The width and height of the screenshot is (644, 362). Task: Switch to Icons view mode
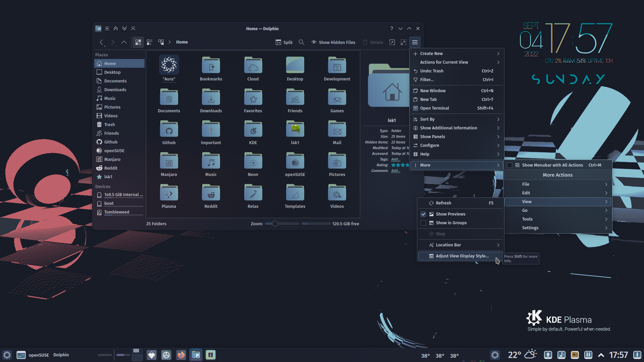[138, 42]
